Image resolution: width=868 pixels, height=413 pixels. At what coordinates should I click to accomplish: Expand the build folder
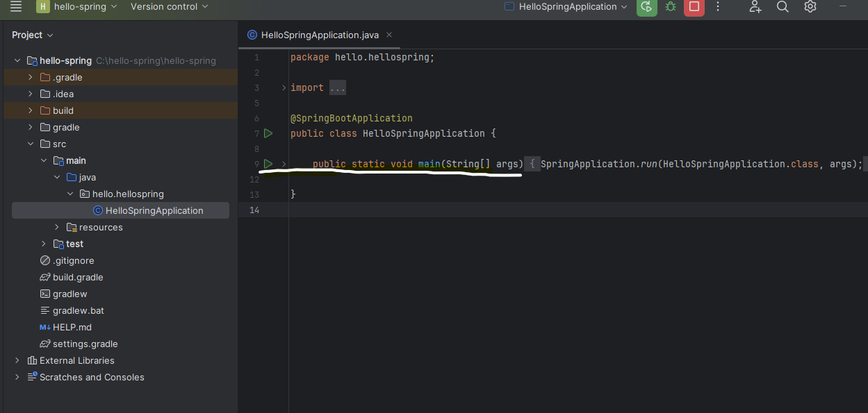click(30, 110)
